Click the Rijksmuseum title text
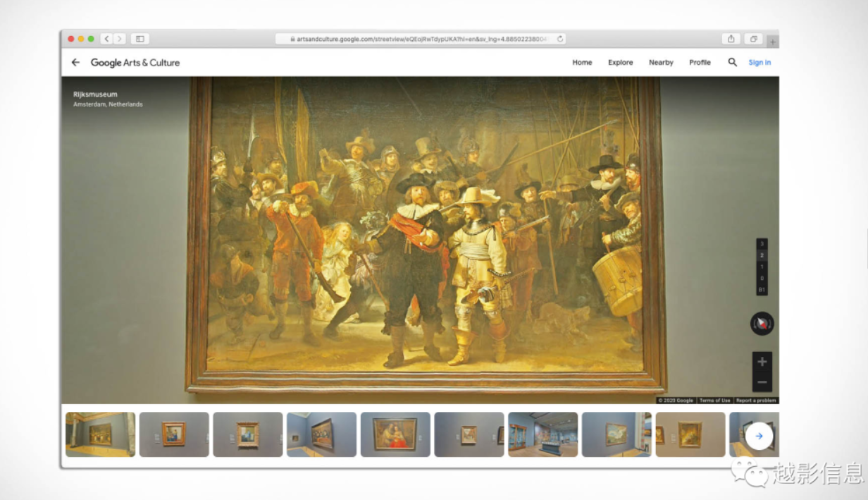868x500 pixels. pyautogui.click(x=95, y=94)
